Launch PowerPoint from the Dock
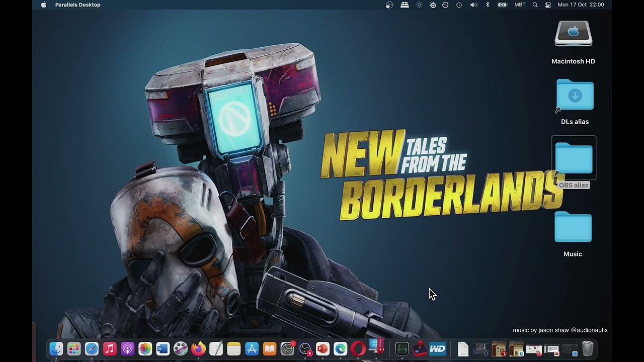This screenshot has height=362, width=644. 323,348
